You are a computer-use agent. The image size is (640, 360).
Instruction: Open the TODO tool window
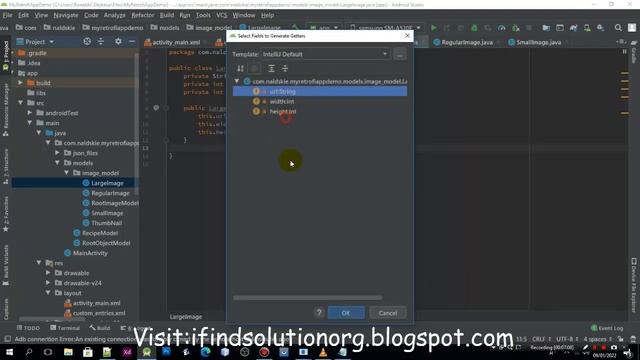pos(28,328)
